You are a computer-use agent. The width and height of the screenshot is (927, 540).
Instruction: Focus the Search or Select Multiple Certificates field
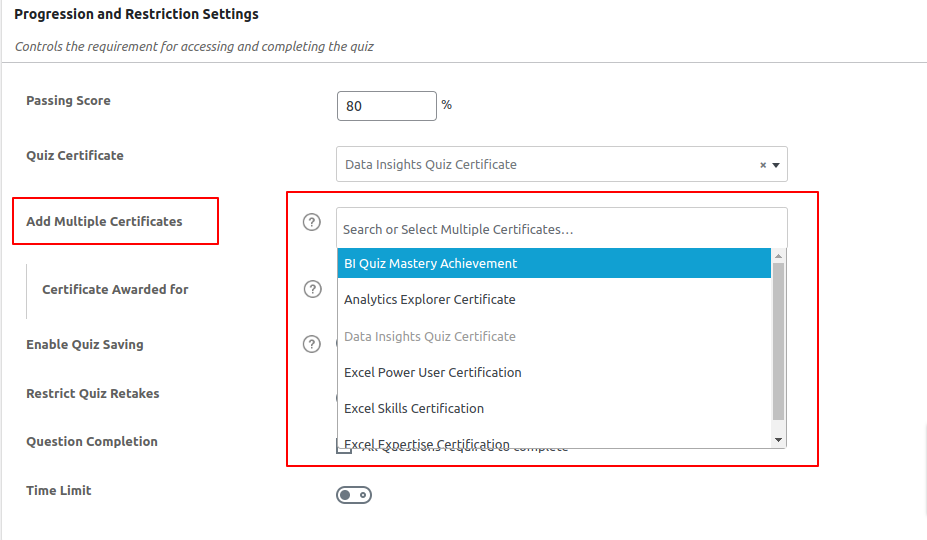pos(561,229)
